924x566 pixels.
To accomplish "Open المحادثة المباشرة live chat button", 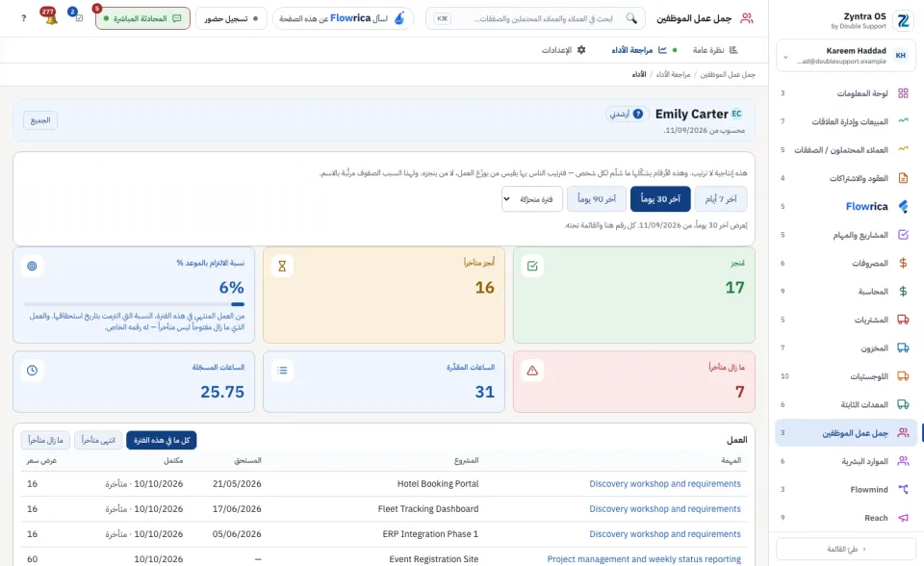I will pos(142,18).
